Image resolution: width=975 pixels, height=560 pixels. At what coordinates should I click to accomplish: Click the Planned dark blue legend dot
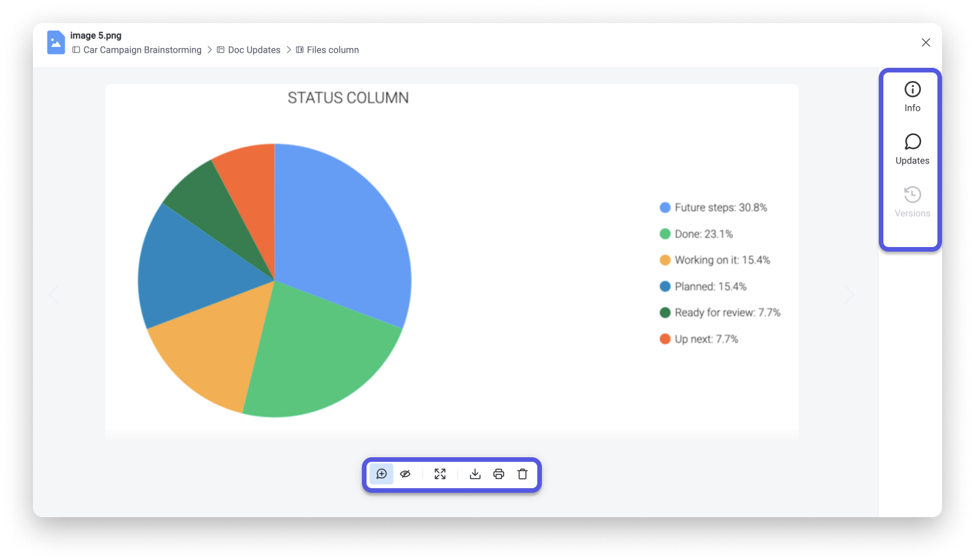[x=665, y=287]
